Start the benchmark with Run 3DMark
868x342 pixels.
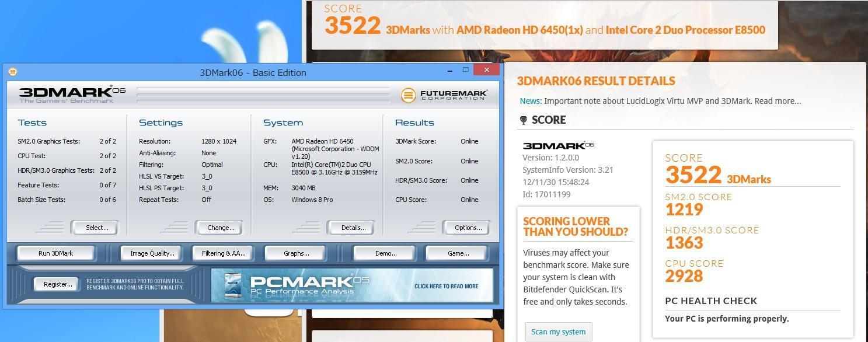pyautogui.click(x=55, y=253)
